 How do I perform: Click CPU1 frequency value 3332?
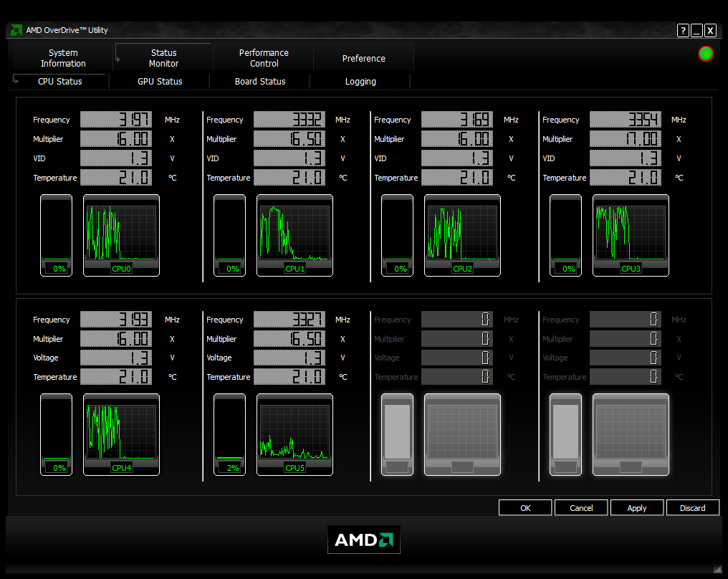pyautogui.click(x=289, y=120)
